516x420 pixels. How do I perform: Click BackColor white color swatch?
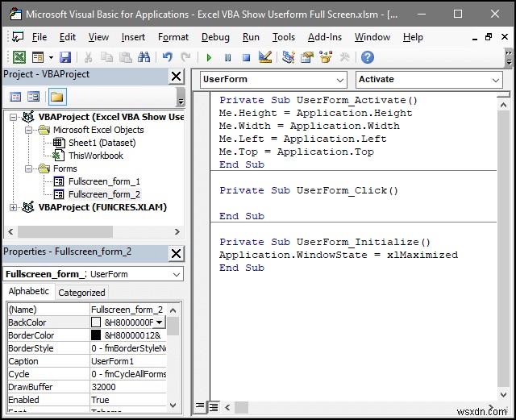96,322
